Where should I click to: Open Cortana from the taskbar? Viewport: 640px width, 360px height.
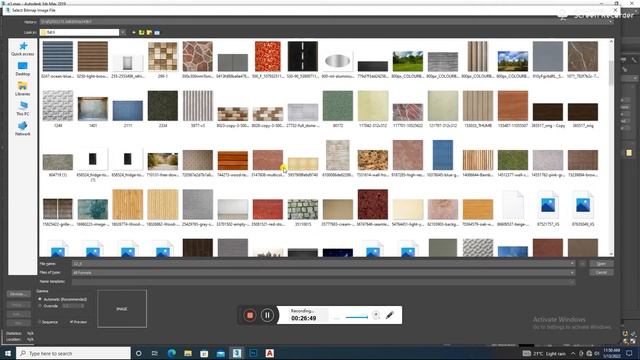(x=139, y=353)
